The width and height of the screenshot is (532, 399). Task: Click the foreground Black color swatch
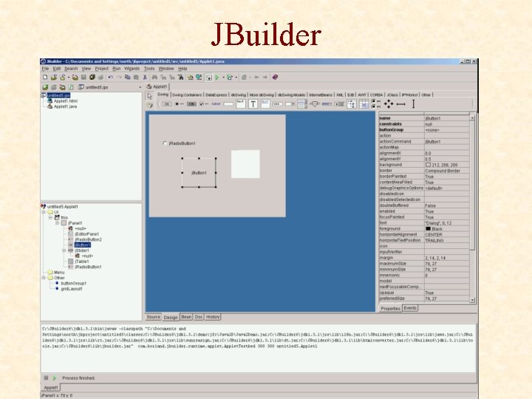tap(428, 228)
